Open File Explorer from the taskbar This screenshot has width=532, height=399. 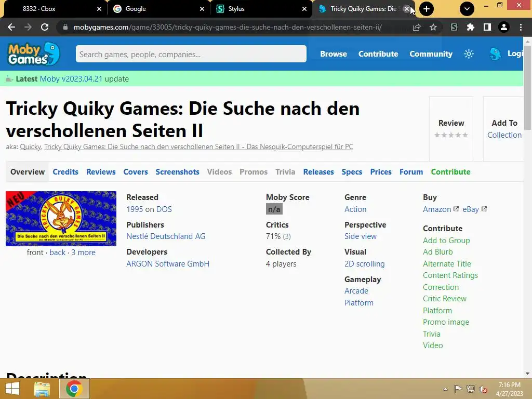pyautogui.click(x=42, y=389)
